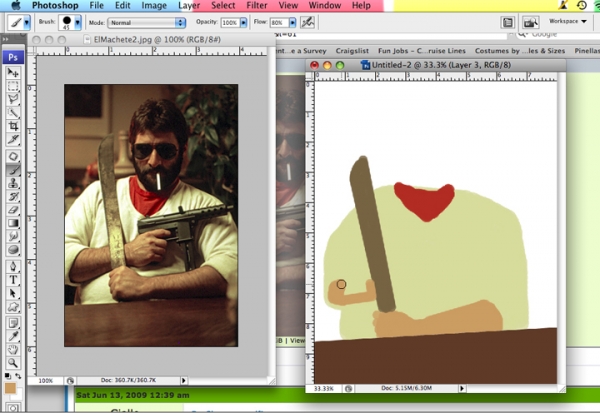Select the Magic Wand tool

tap(13, 112)
